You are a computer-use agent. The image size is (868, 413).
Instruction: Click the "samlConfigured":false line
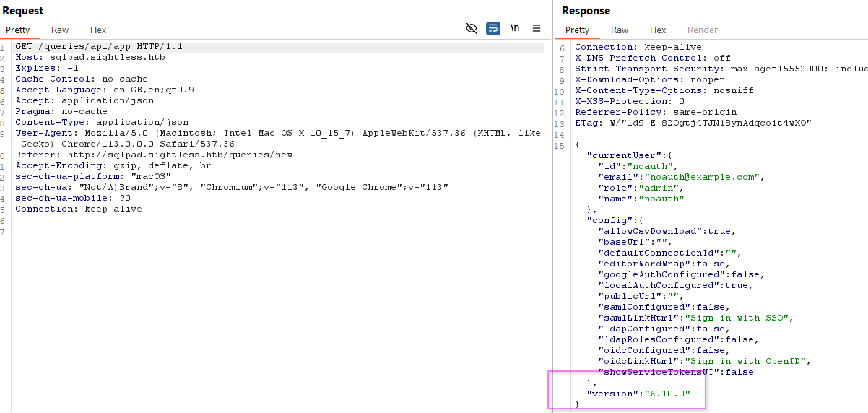664,307
